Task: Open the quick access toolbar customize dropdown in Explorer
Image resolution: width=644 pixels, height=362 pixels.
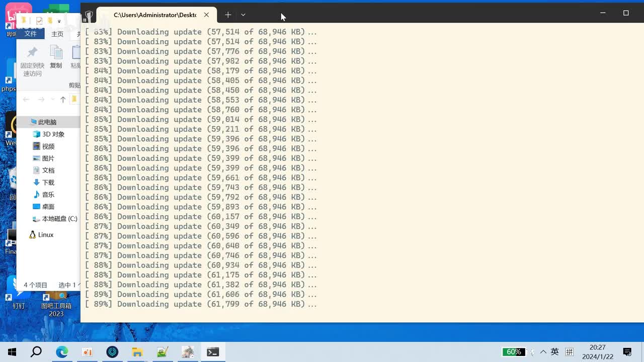Action: click(59, 21)
